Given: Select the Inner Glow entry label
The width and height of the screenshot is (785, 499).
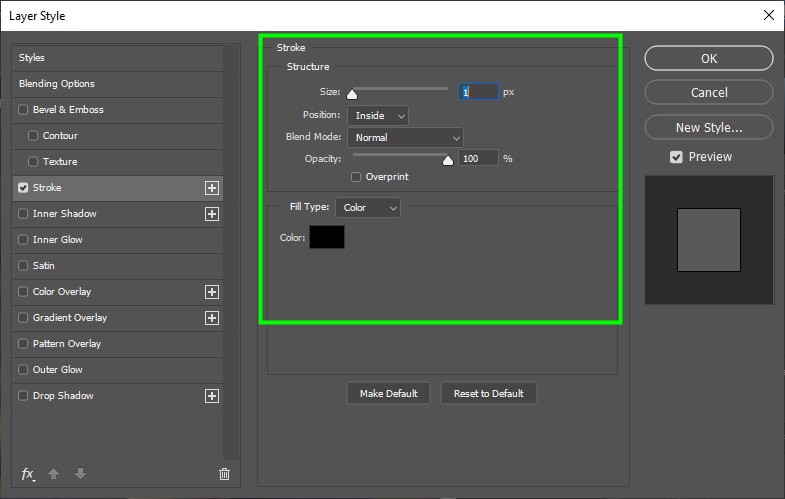Looking at the screenshot, I should click(58, 239).
